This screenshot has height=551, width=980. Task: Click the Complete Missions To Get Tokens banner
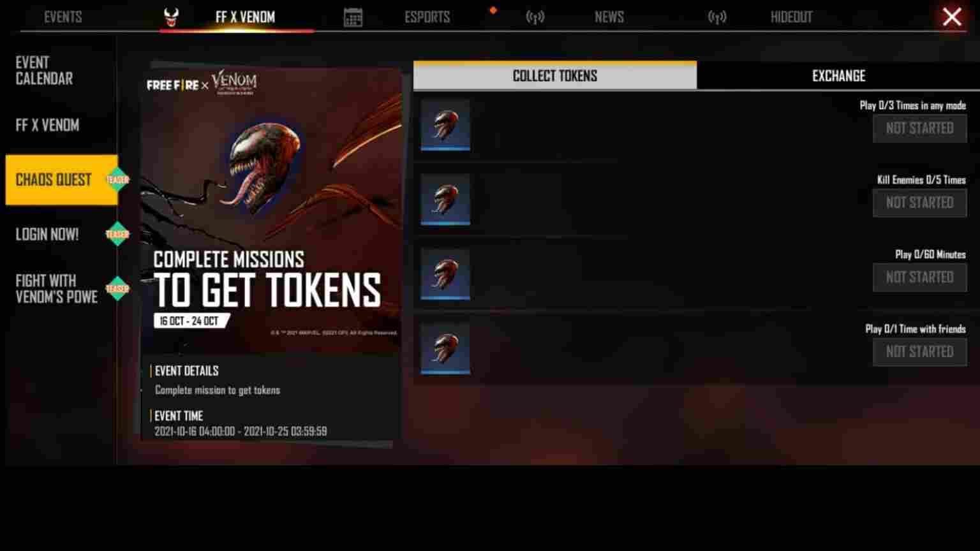coord(272,210)
